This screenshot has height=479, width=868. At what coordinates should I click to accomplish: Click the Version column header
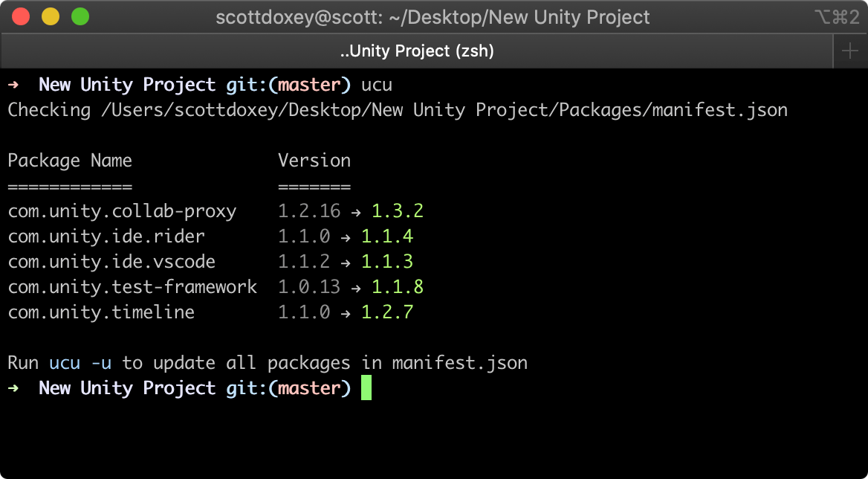coord(314,160)
